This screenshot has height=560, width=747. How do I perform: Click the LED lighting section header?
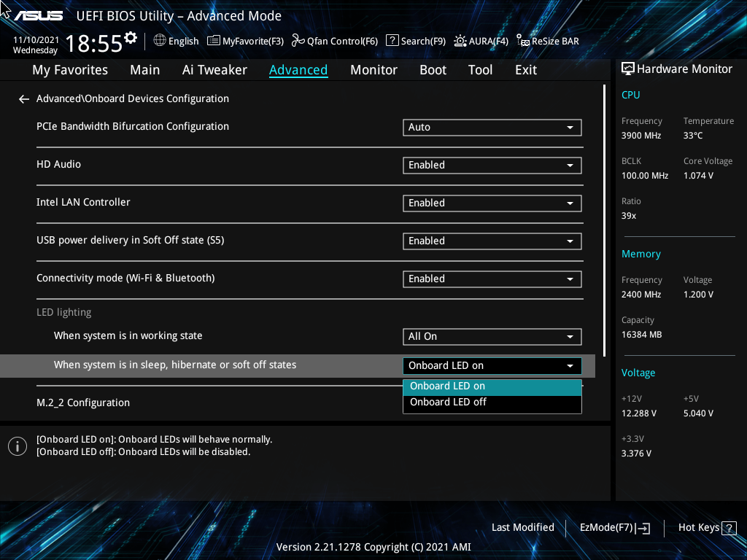point(64,312)
